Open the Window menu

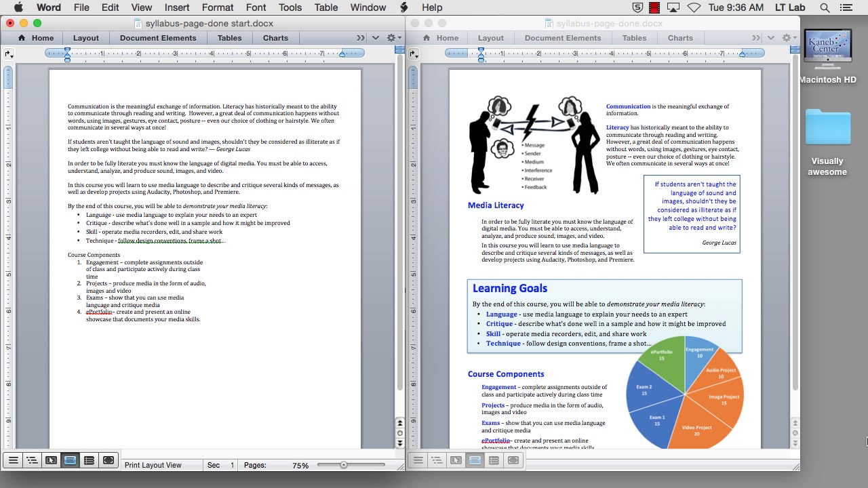(368, 7)
